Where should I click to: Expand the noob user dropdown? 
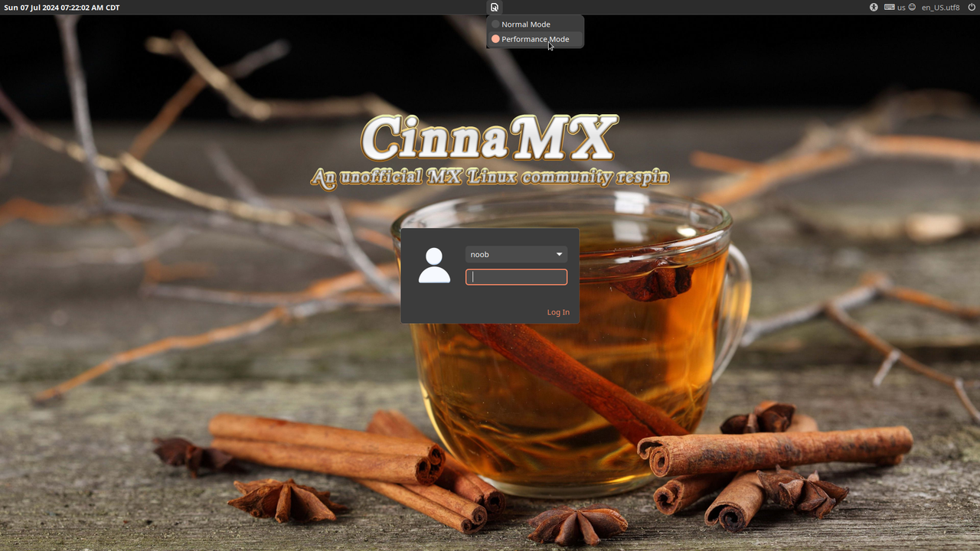[516, 254]
